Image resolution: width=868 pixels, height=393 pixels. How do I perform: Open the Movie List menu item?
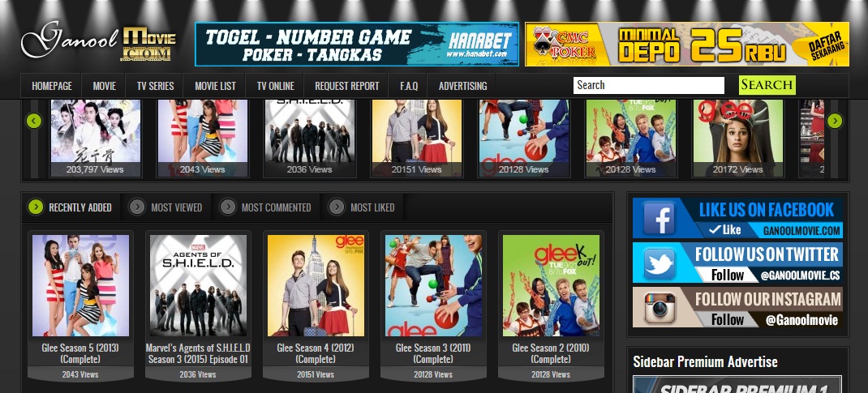click(x=215, y=86)
